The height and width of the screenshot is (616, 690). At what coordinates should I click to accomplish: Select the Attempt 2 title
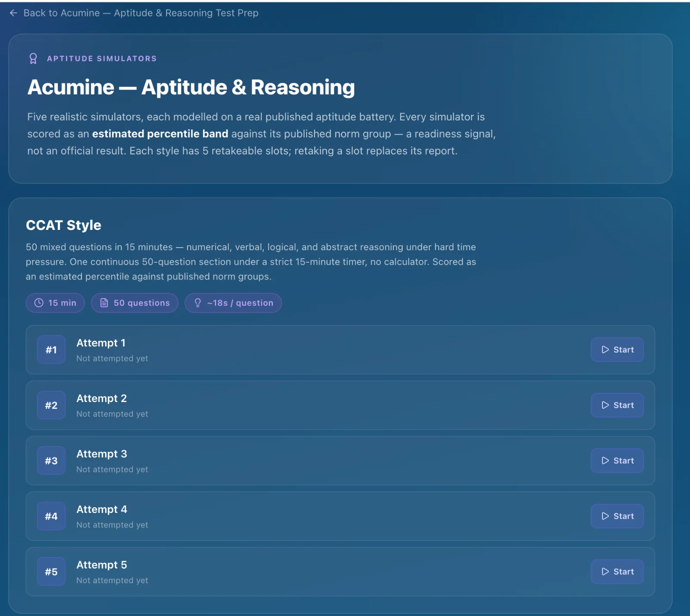point(102,399)
